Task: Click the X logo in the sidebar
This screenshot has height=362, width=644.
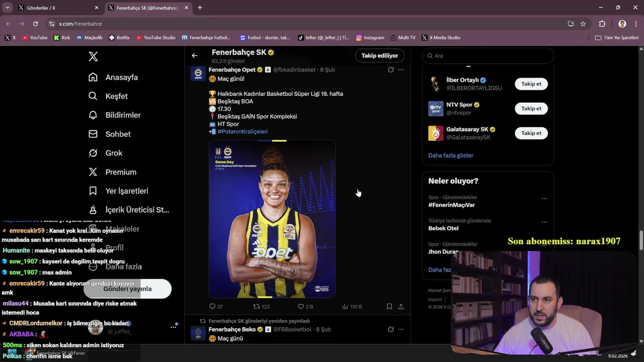Action: 93,56
